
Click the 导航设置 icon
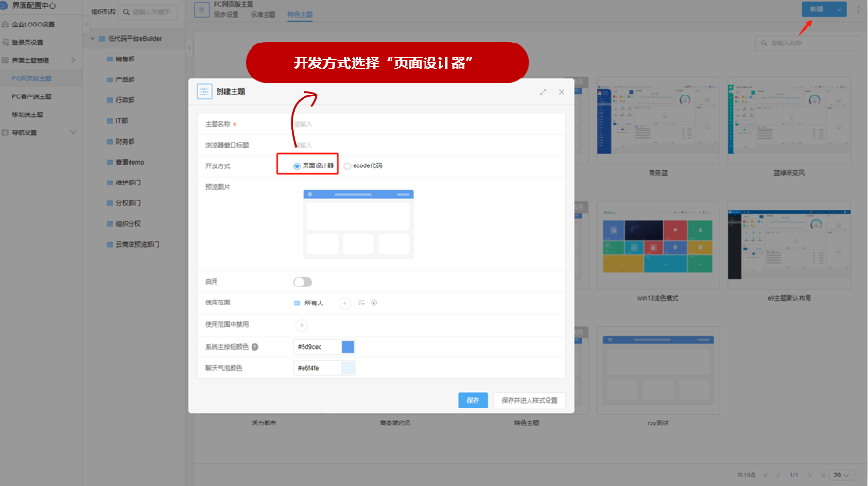(5, 133)
